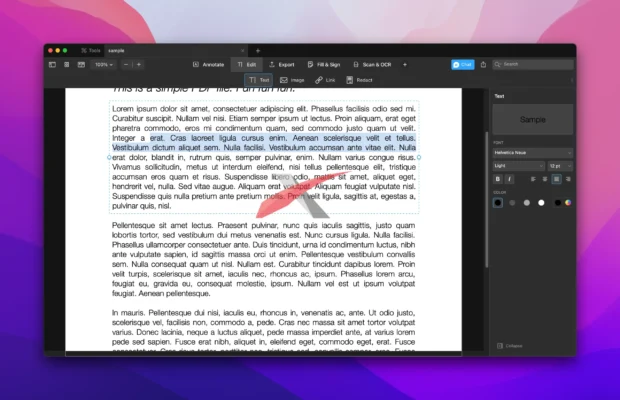Toggle italic formatting
620x400 pixels.
point(509,179)
